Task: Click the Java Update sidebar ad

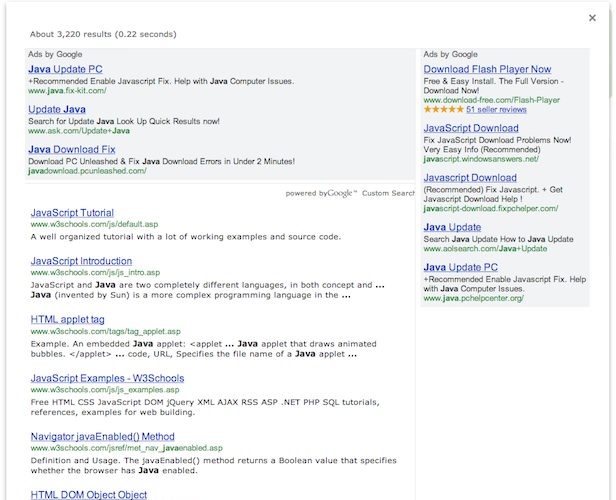Action: (x=452, y=227)
